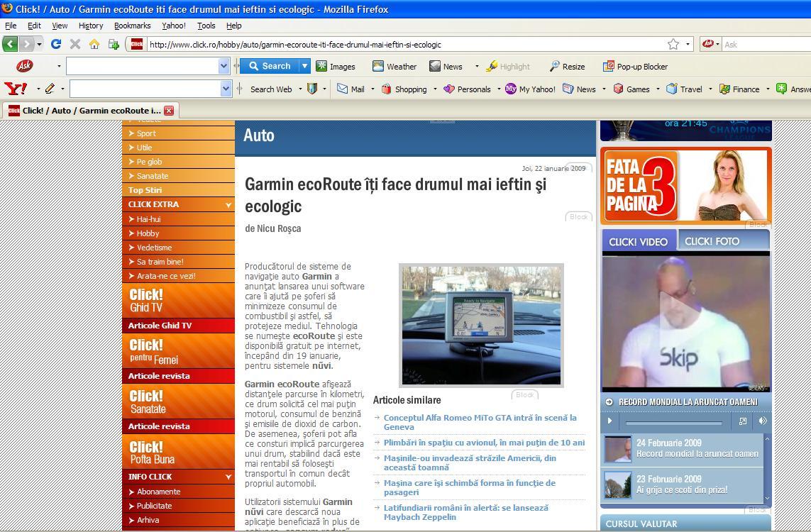The height and width of the screenshot is (532, 811).
Task: Go to the Home page icon
Action: tap(94, 44)
